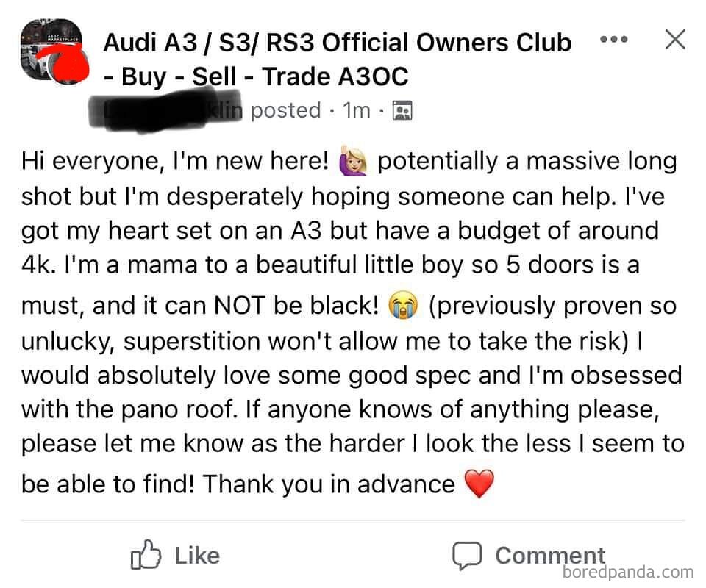Viewport: 706px width, 588px height.
Task: Close the post with the X
Action: pyautogui.click(x=675, y=39)
